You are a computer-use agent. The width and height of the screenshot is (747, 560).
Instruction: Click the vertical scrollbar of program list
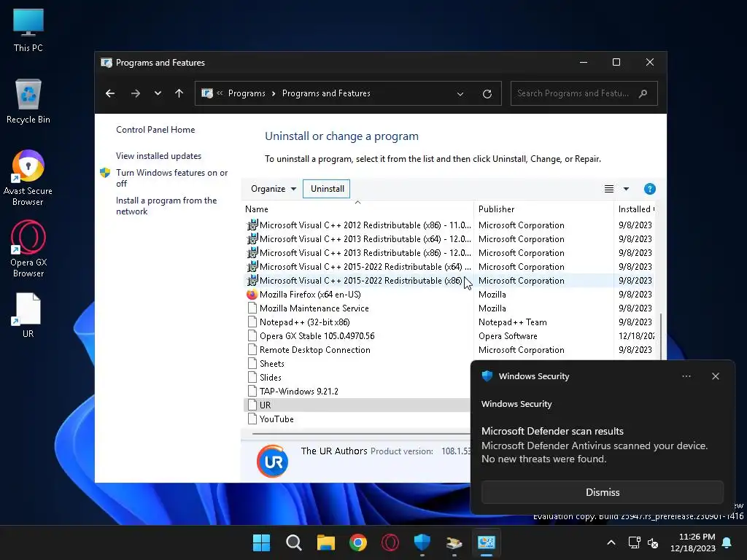point(660,335)
